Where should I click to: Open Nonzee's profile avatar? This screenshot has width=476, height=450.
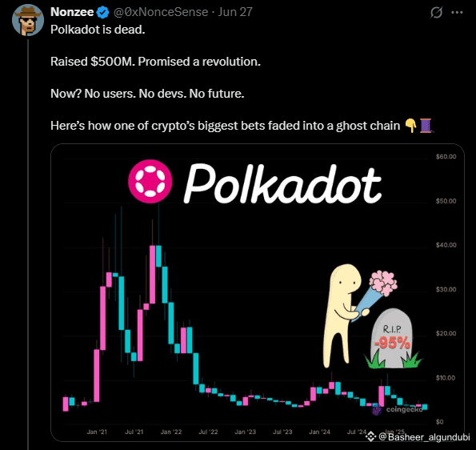[x=28, y=20]
